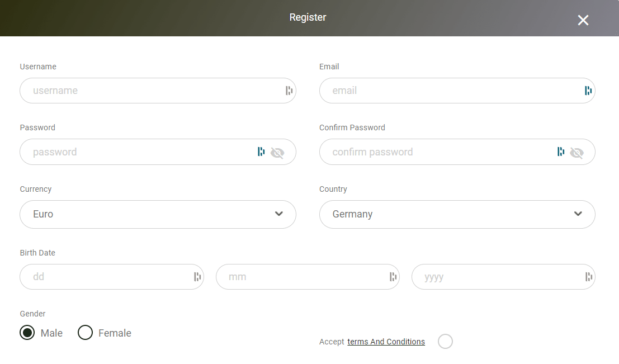Click the autofill icon in the password field
This screenshot has width=619, height=364.
[x=261, y=152]
